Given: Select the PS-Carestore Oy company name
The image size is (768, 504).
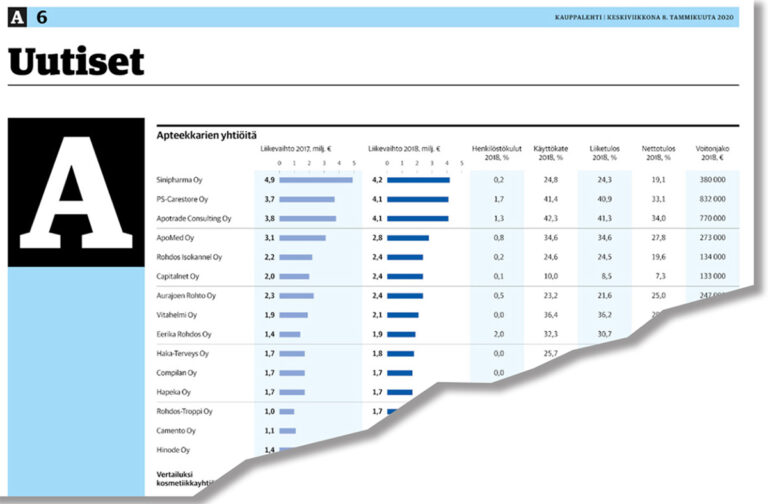Looking at the screenshot, I should coord(183,199).
